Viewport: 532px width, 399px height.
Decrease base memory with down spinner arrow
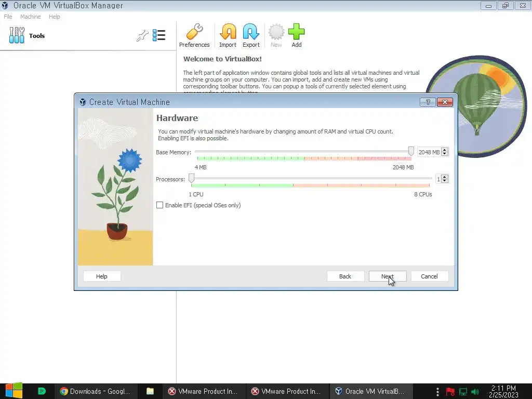[445, 154]
